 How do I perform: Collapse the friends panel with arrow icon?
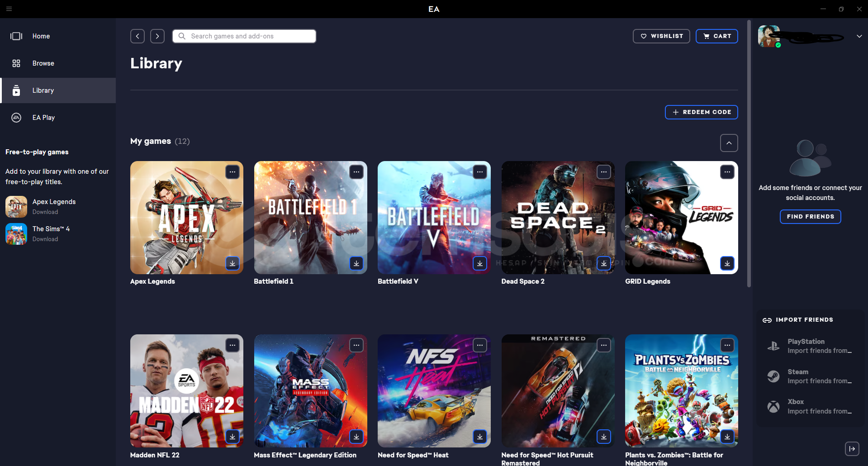(x=852, y=449)
